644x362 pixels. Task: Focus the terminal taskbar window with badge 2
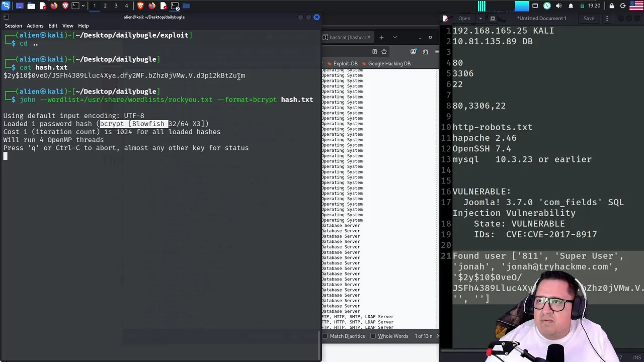click(175, 6)
